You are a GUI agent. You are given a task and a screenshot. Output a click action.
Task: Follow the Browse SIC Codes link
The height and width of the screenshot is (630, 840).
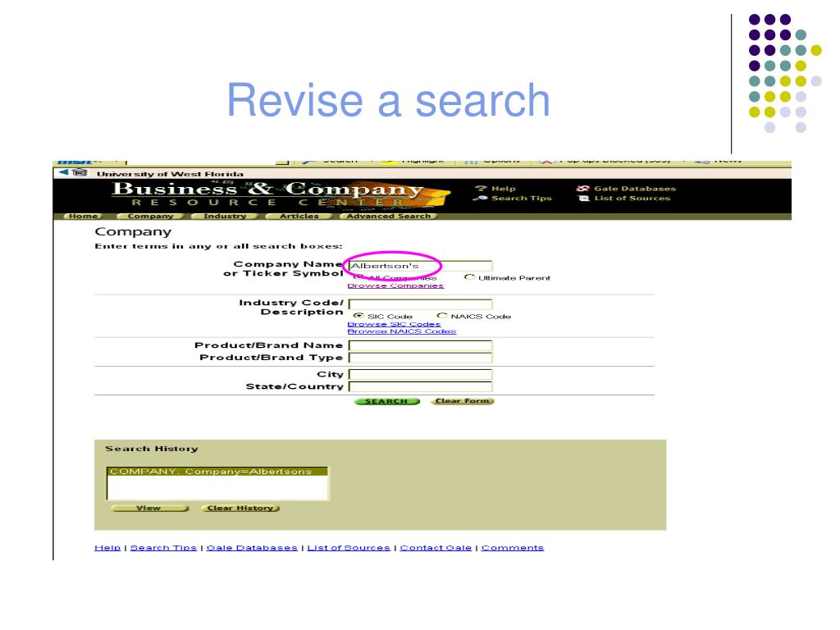tap(395, 324)
